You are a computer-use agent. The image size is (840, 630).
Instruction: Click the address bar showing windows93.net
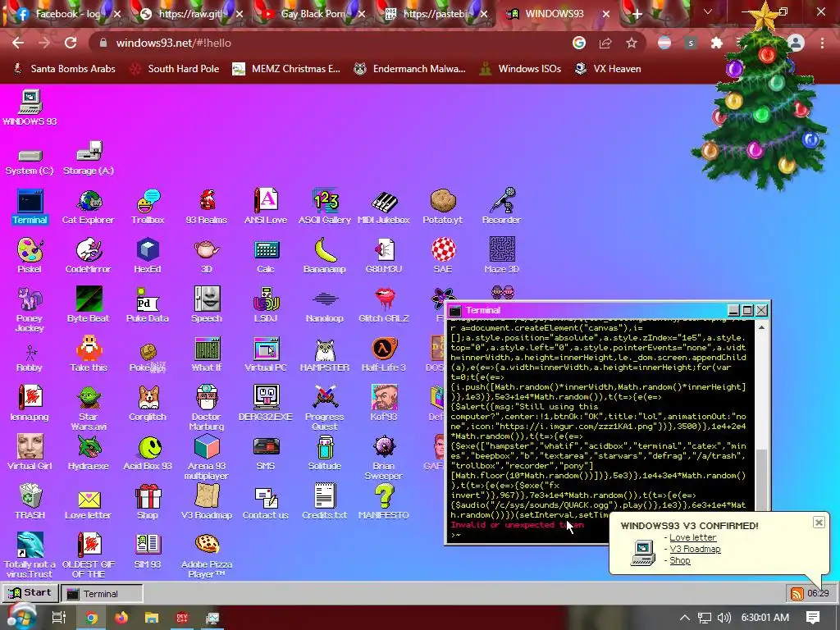(332, 43)
